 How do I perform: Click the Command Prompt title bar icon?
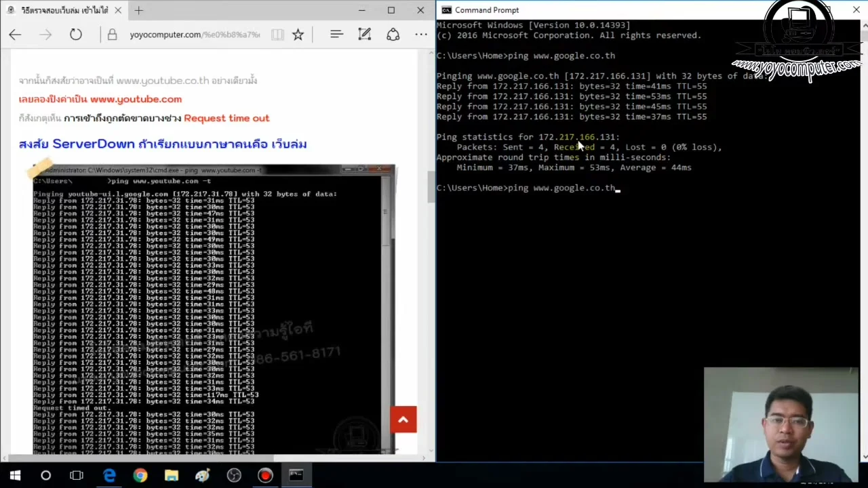click(446, 10)
